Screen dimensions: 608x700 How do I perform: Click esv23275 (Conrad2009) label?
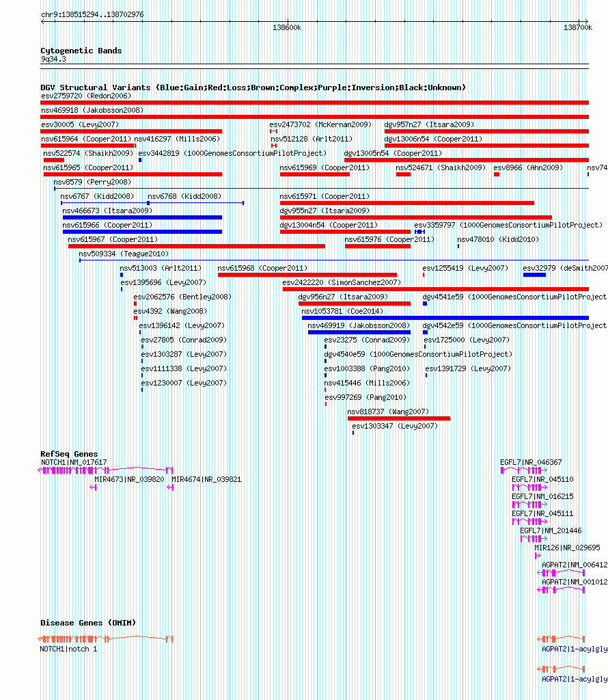tap(367, 339)
